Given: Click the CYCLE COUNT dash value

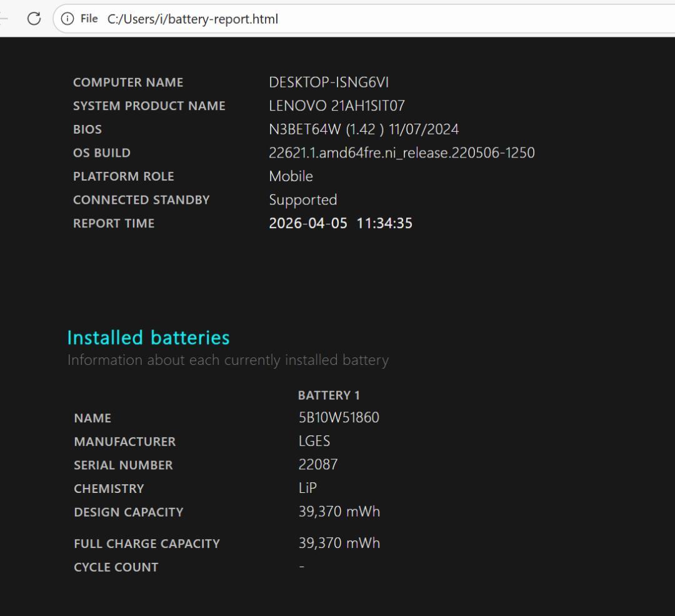Looking at the screenshot, I should (301, 566).
